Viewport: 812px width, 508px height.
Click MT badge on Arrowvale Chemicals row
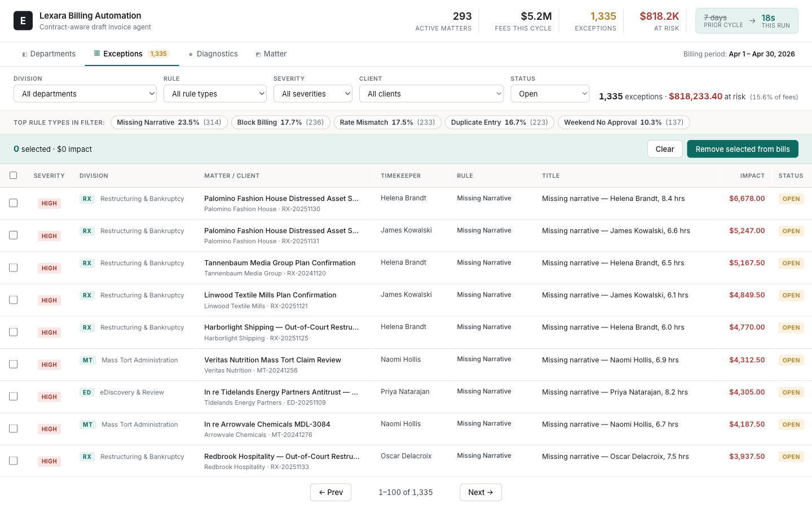[x=87, y=424]
